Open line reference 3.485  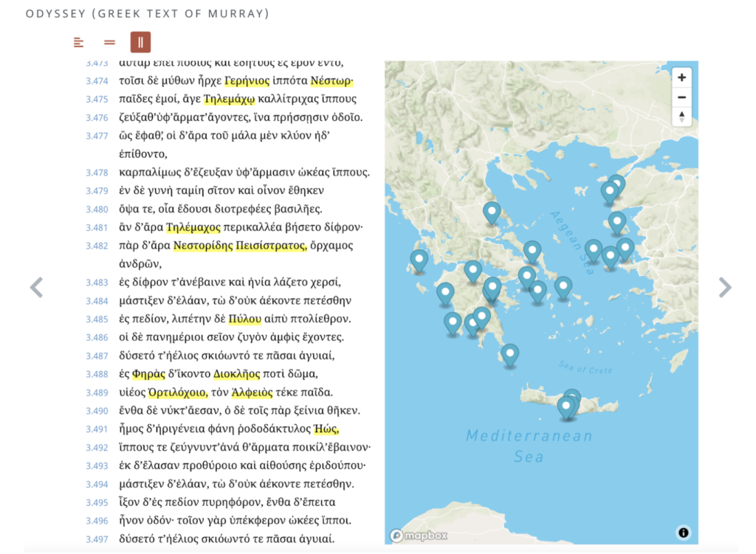pyautogui.click(x=97, y=319)
